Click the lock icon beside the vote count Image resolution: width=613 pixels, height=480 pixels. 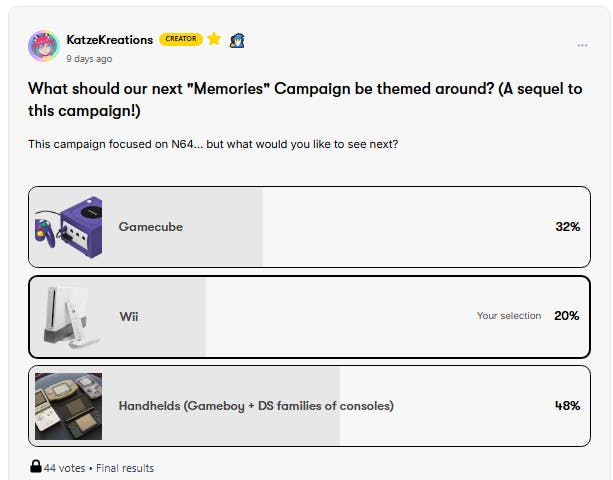click(x=36, y=467)
